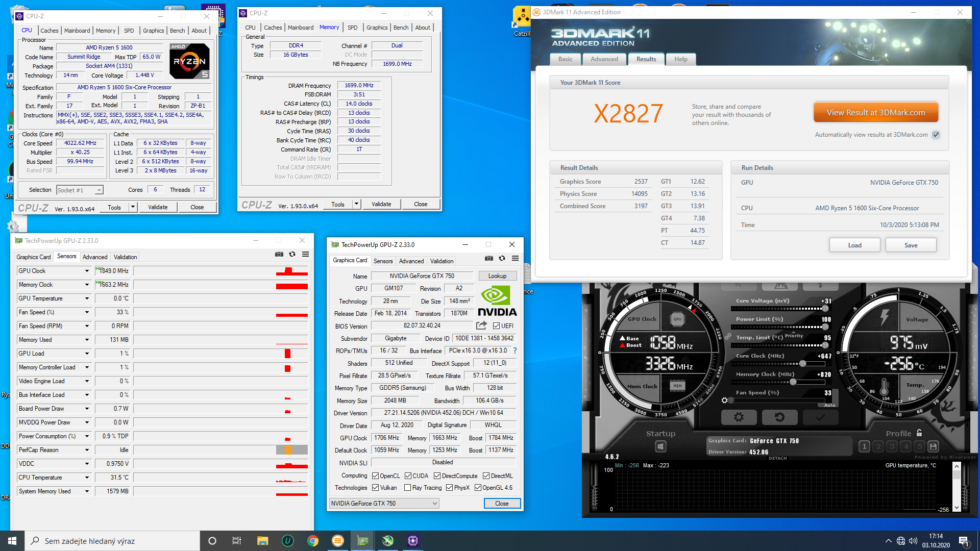The image size is (980, 551).
Task: Click DETACH label in Afterburner
Action: (x=778, y=458)
